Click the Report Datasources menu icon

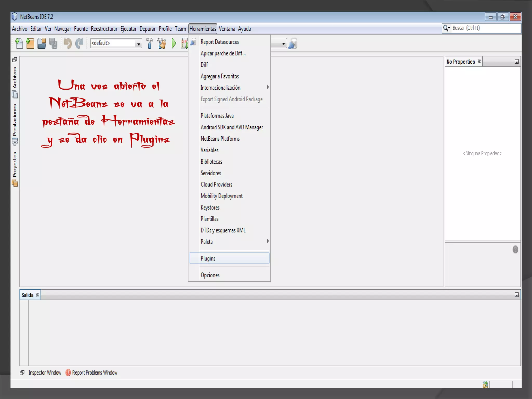tap(193, 42)
